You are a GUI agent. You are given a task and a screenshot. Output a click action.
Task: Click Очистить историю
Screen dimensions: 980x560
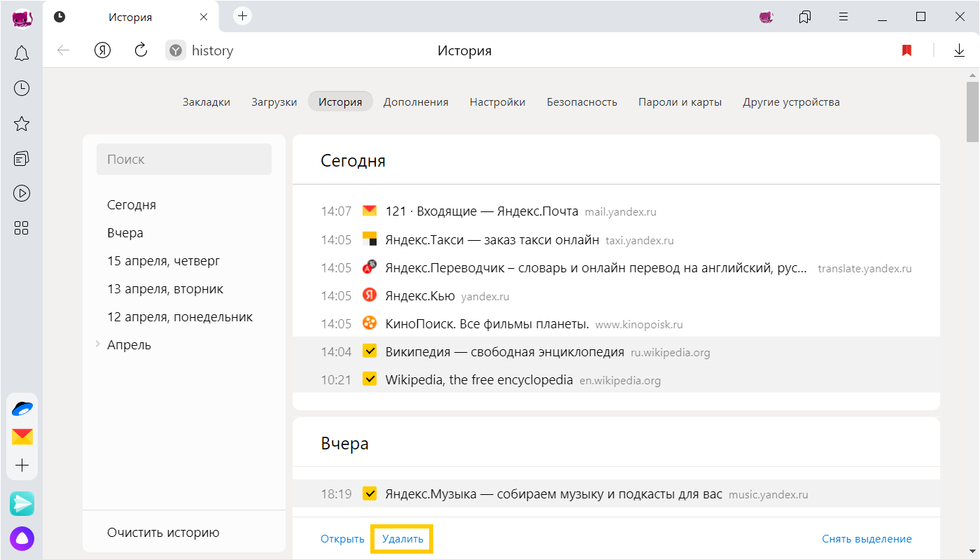pos(163,533)
